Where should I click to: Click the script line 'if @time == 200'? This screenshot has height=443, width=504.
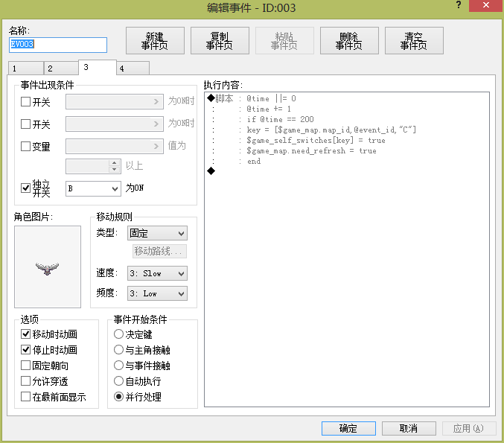[x=280, y=119]
